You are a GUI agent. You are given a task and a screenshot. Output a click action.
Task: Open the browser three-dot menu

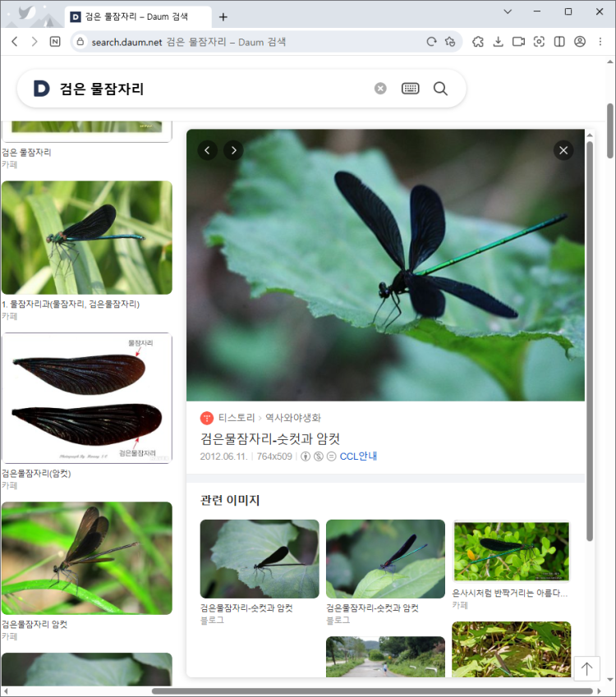(600, 42)
